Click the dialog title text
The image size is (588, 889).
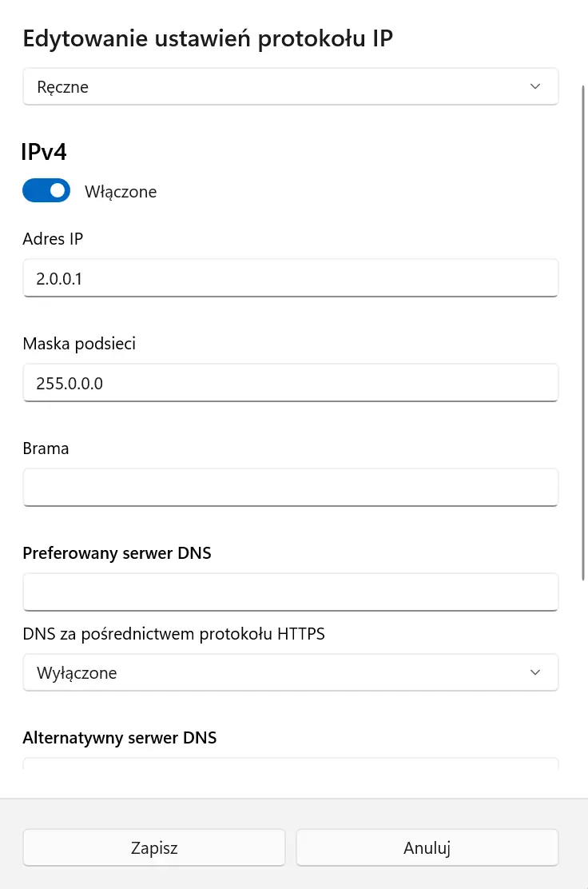(207, 38)
